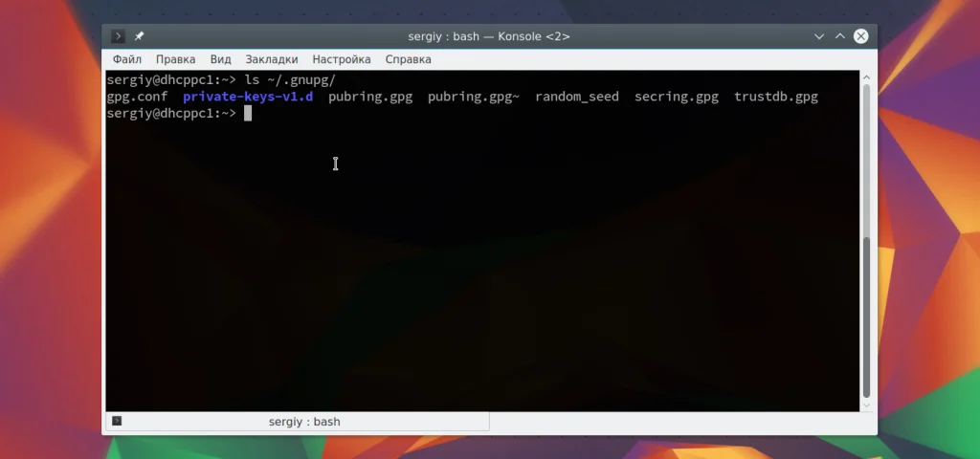Click the terminal cursor at the prompt

[248, 113]
